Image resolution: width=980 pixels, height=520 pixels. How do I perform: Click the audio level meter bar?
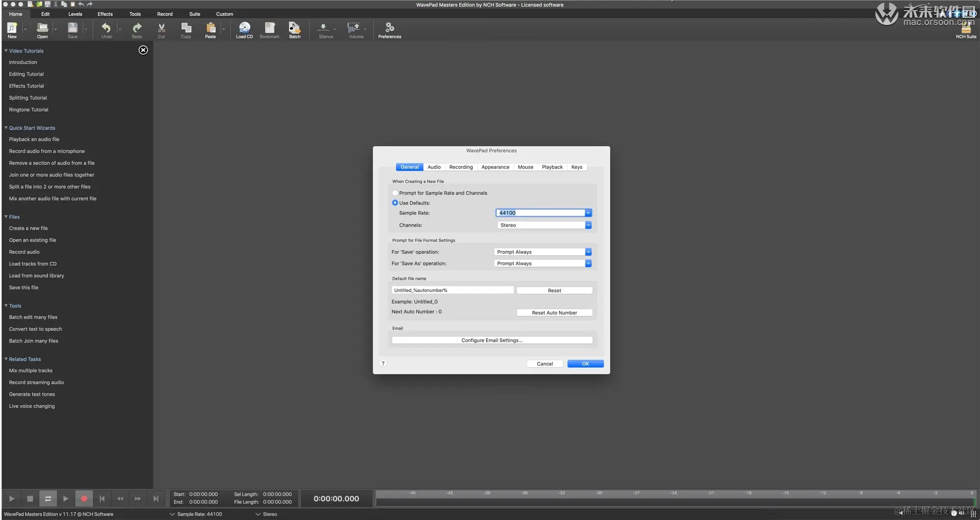pos(675,502)
